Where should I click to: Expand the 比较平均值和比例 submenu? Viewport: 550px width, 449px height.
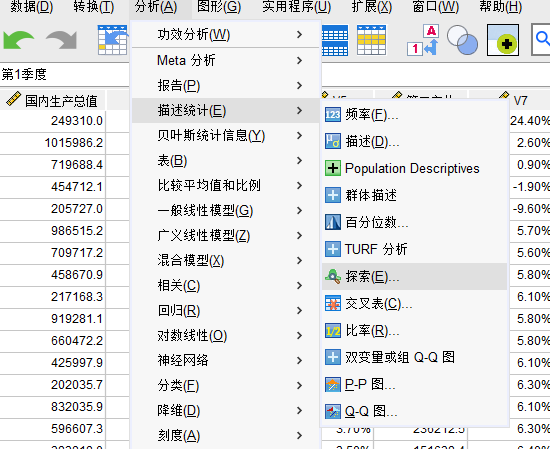pos(226,185)
